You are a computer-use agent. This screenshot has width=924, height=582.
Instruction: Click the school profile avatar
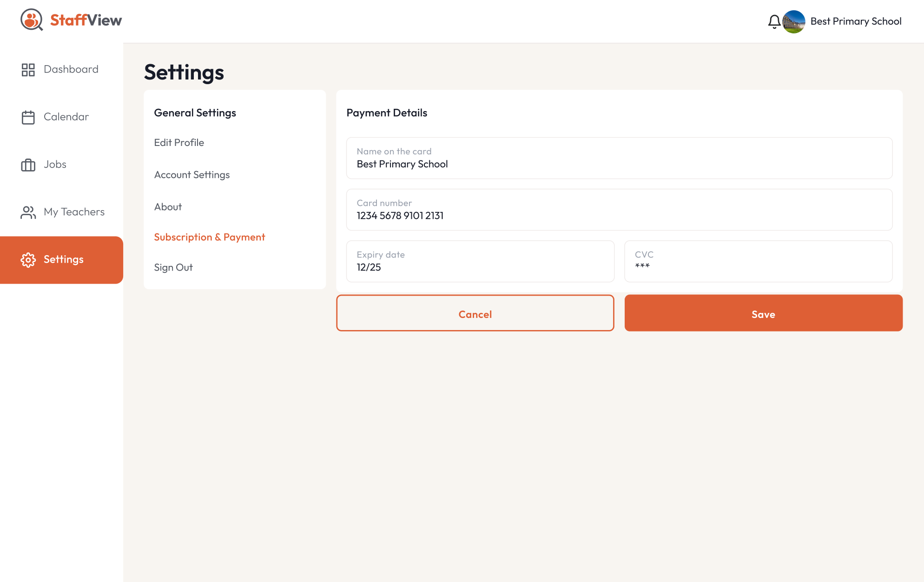794,21
